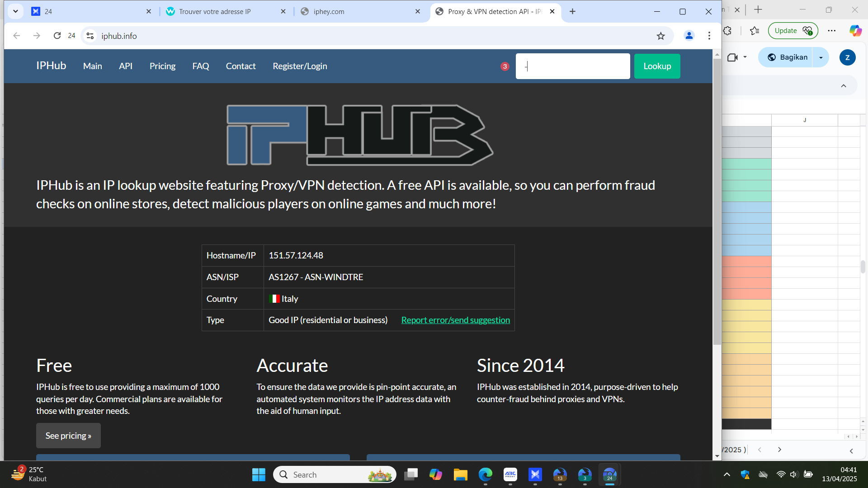Switch to the tab titled 24
Screen dimensions: 868x488
[91, 11]
